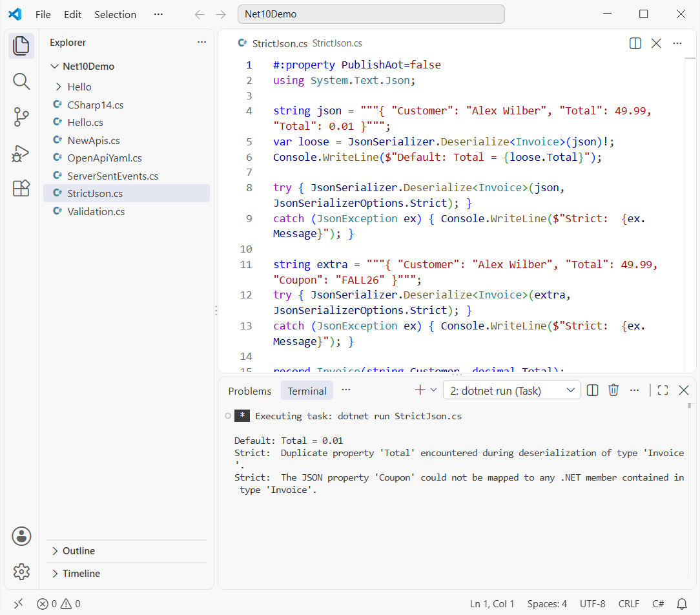The width and height of the screenshot is (700, 615).
Task: Open ServerSentEvents.cs in the explorer
Action: tap(127, 176)
